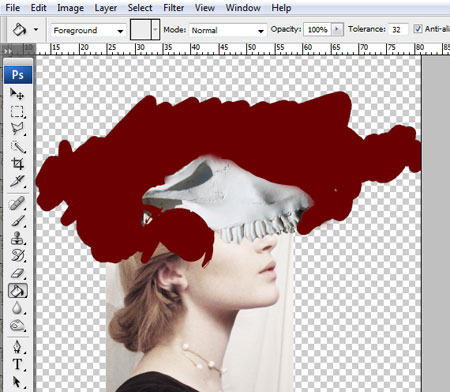Toggle the Anti-alias checkbox
Viewport: 450px width, 392px height.
click(x=417, y=29)
